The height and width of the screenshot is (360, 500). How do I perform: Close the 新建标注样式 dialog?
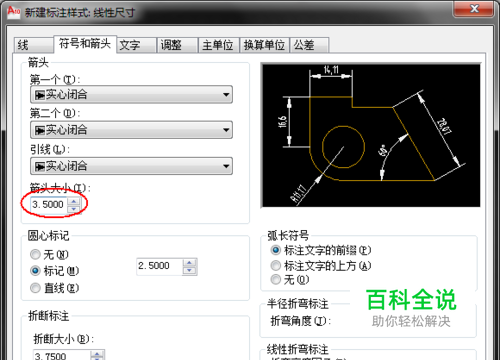[x=474, y=8]
